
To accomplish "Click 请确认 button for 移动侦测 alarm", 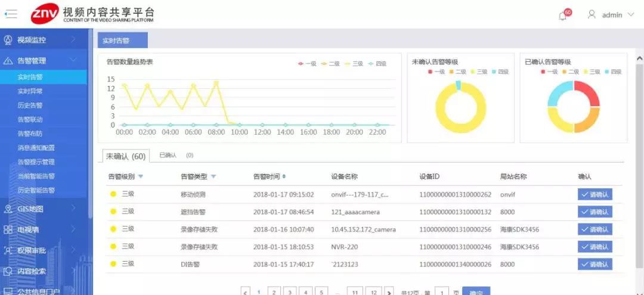I will pos(595,194).
